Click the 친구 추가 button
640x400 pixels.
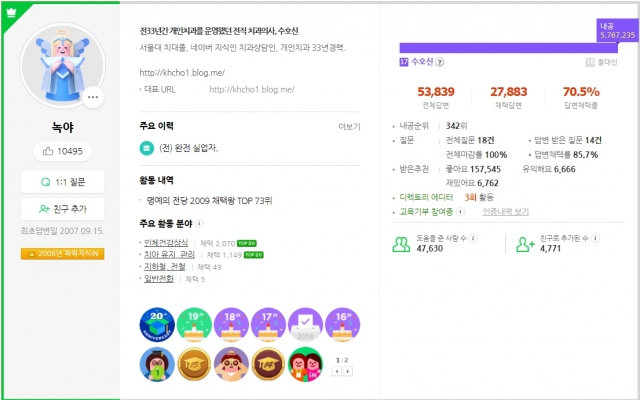[62, 209]
